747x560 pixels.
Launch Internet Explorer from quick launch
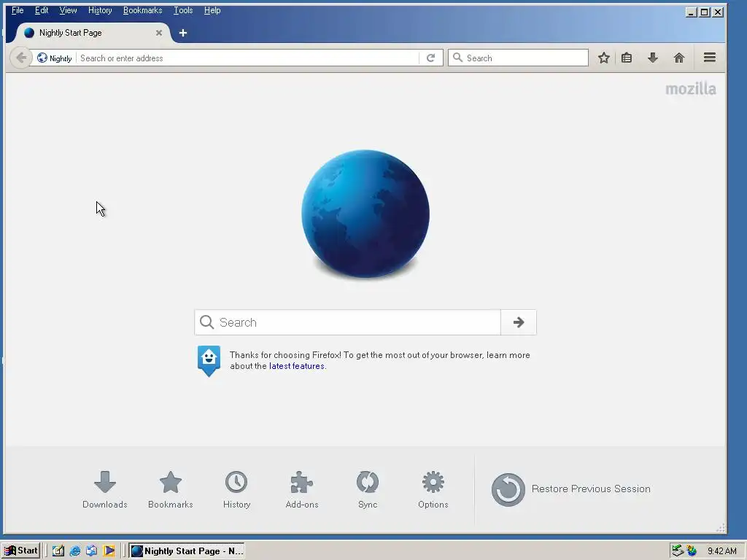click(x=75, y=551)
